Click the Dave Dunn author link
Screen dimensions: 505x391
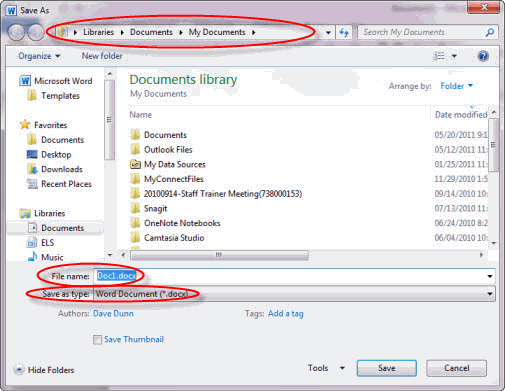click(113, 313)
